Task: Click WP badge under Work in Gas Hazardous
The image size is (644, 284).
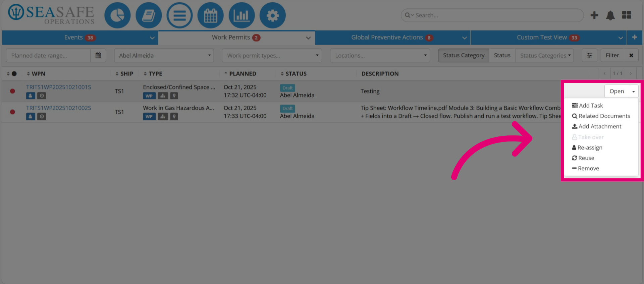Action: click(149, 116)
